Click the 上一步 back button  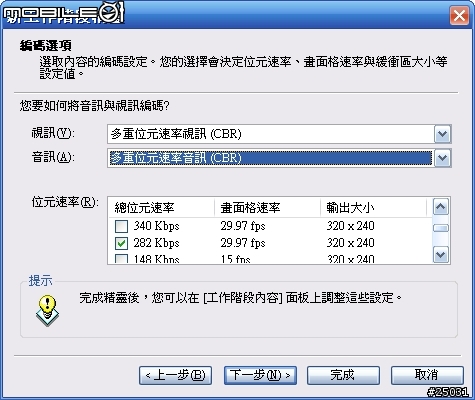click(x=175, y=375)
